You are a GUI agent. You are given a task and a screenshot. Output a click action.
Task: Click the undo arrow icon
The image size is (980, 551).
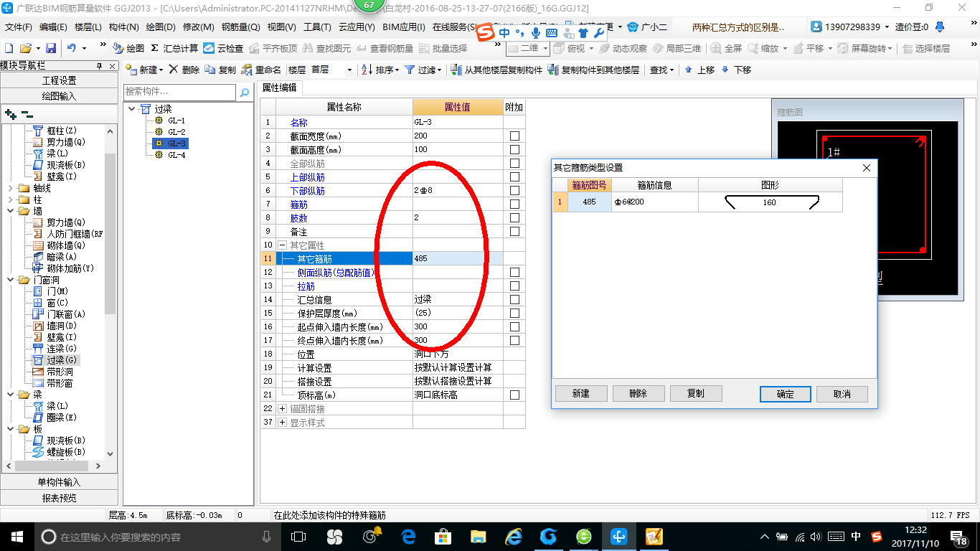tap(72, 48)
